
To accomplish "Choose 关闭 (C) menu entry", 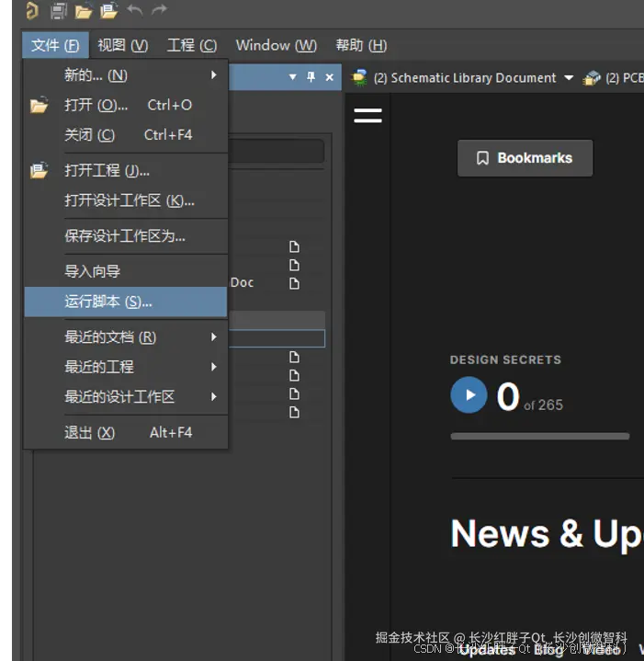I will (x=126, y=135).
